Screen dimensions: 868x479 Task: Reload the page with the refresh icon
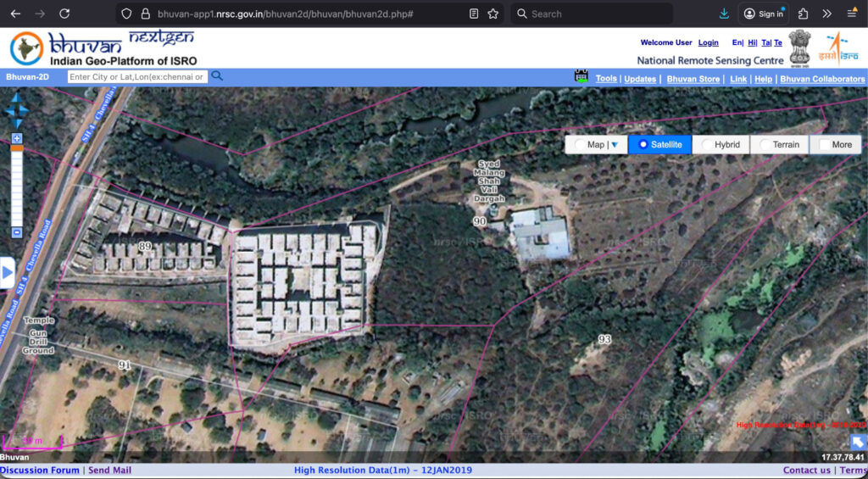pyautogui.click(x=64, y=14)
